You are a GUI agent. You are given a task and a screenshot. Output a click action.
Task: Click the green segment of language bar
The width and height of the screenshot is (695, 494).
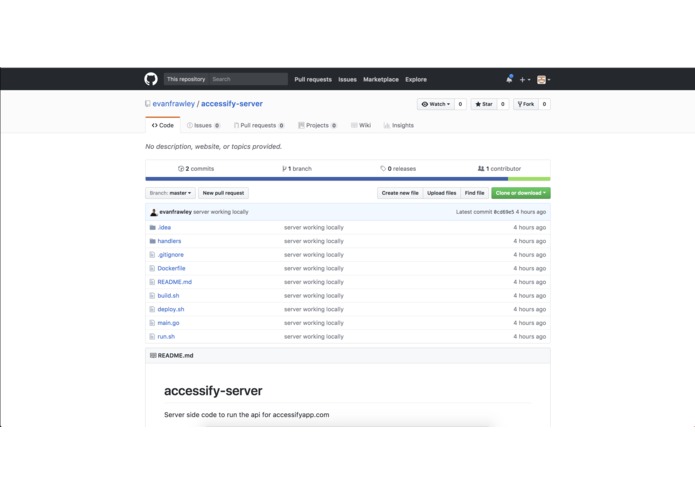(529, 179)
